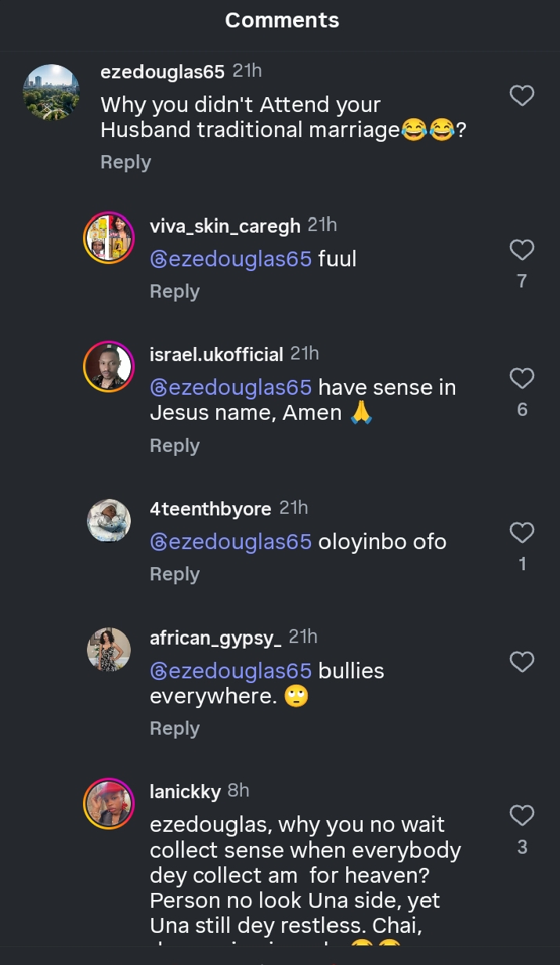Open 4teenthbyore's profile photo
The height and width of the screenshot is (965, 560).
point(109,521)
